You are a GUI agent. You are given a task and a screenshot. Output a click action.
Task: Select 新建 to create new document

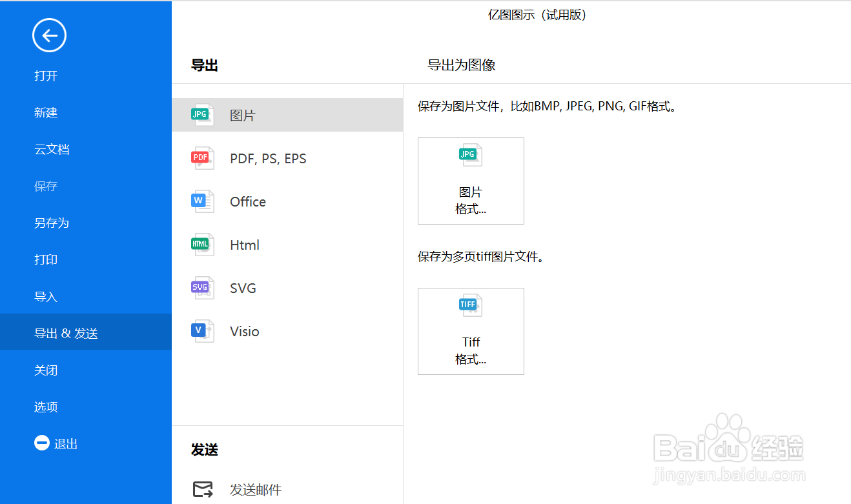pos(46,112)
